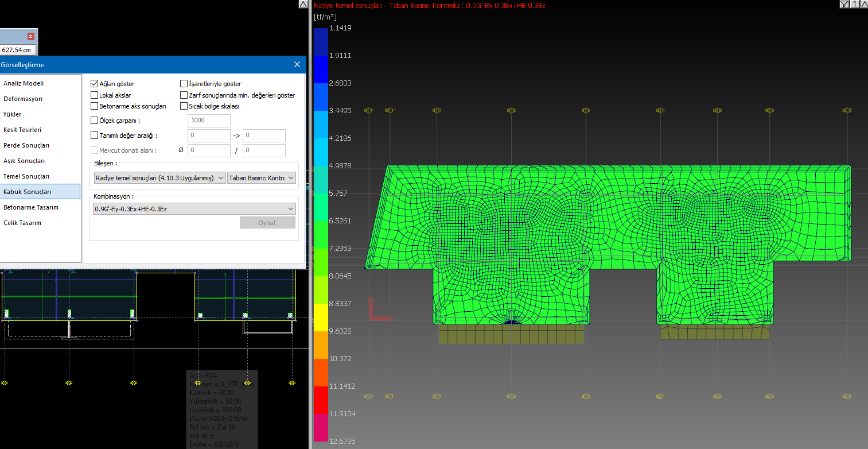The height and width of the screenshot is (449, 868).
Task: Open the Radye temel sonuçları component dropdown
Action: coord(160,178)
